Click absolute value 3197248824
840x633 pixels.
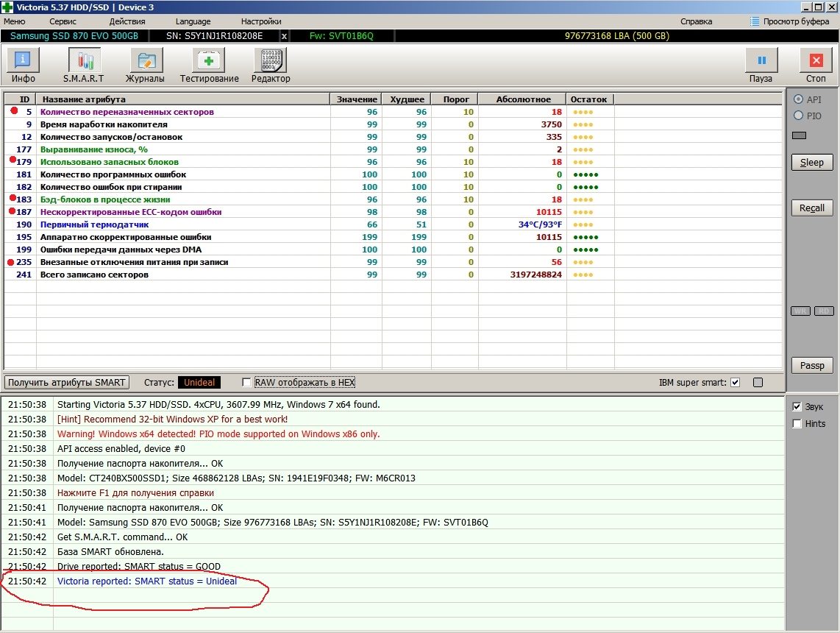click(x=535, y=275)
